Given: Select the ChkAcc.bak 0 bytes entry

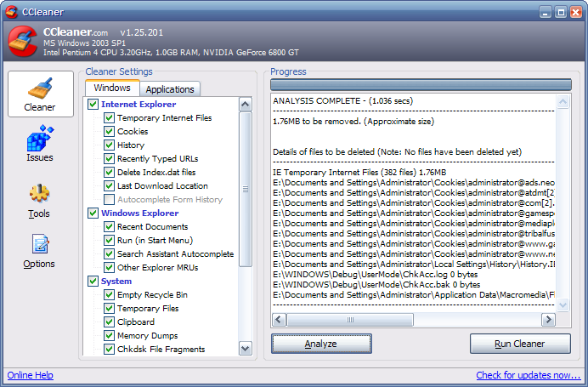Looking at the screenshot, I should (x=376, y=285).
